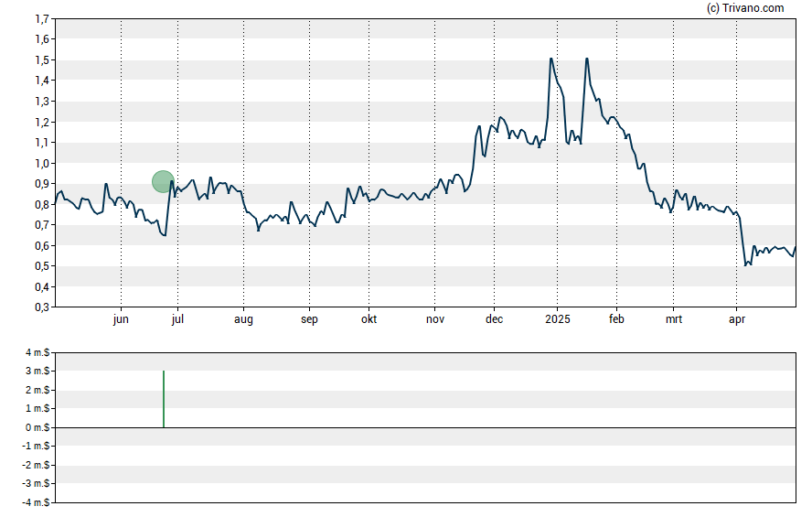Click the 'jul' month label
Screen dimensions: 812x517
tap(177, 319)
